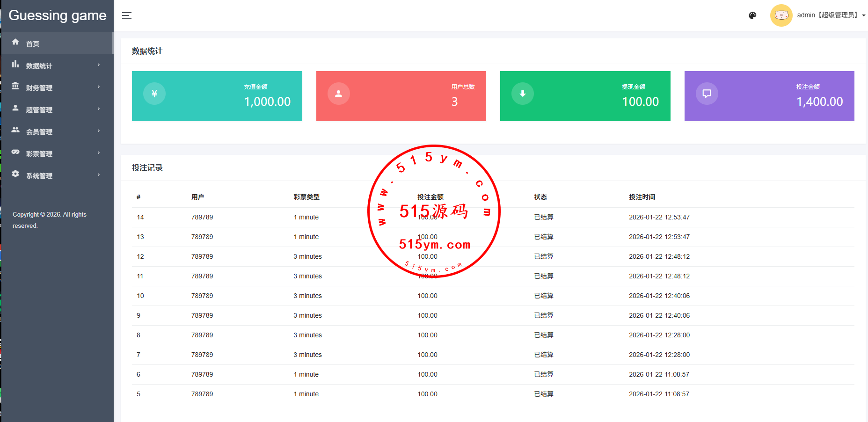Expand the 系统管理 submenu arrow

[x=99, y=175]
